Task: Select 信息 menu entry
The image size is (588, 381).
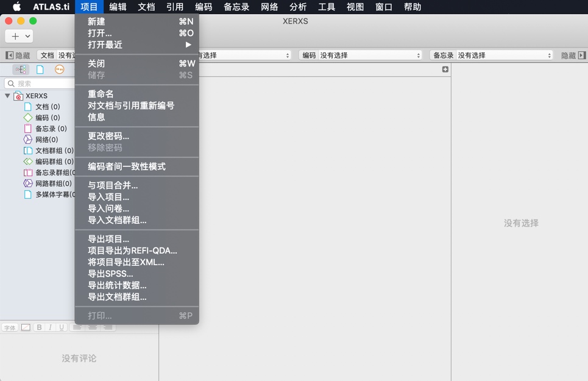Action: (137, 117)
